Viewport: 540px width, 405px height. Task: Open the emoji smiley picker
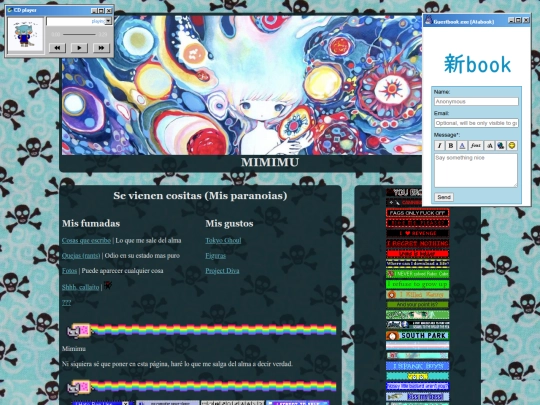click(x=512, y=146)
